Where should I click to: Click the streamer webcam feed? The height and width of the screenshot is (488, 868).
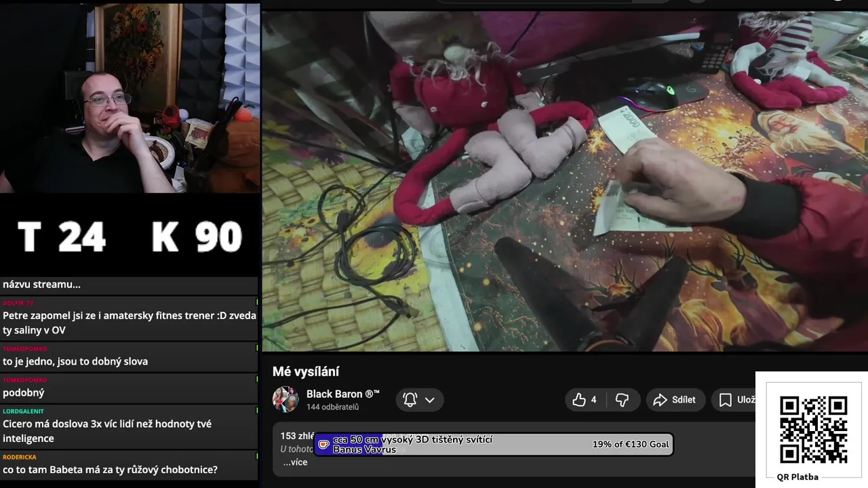pos(130,98)
